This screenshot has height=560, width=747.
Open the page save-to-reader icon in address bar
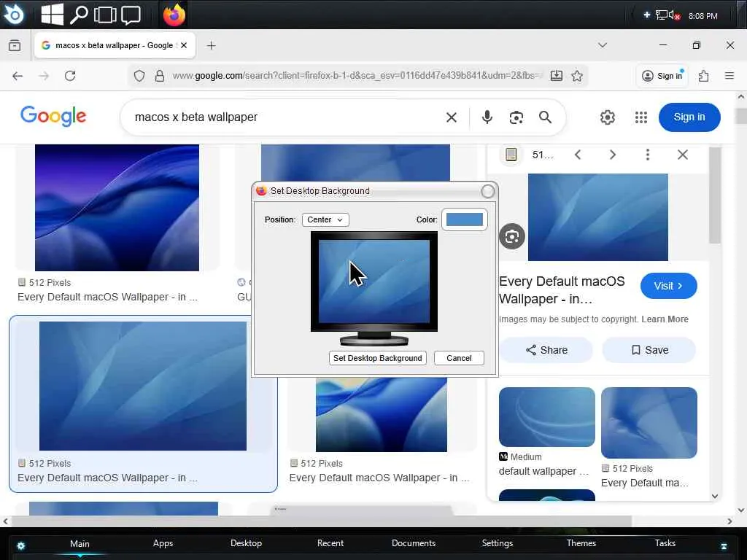click(556, 76)
